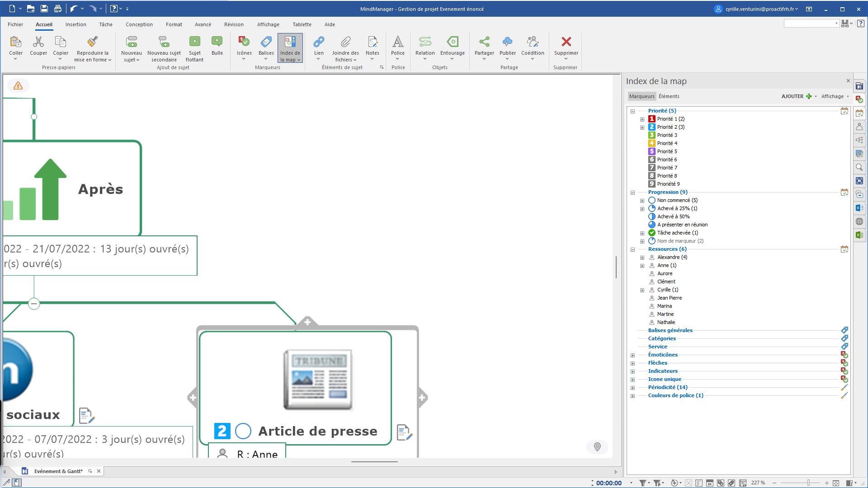Toggle progress circle on Article de presse
Viewport: 868px width, 488px height.
coord(243,431)
